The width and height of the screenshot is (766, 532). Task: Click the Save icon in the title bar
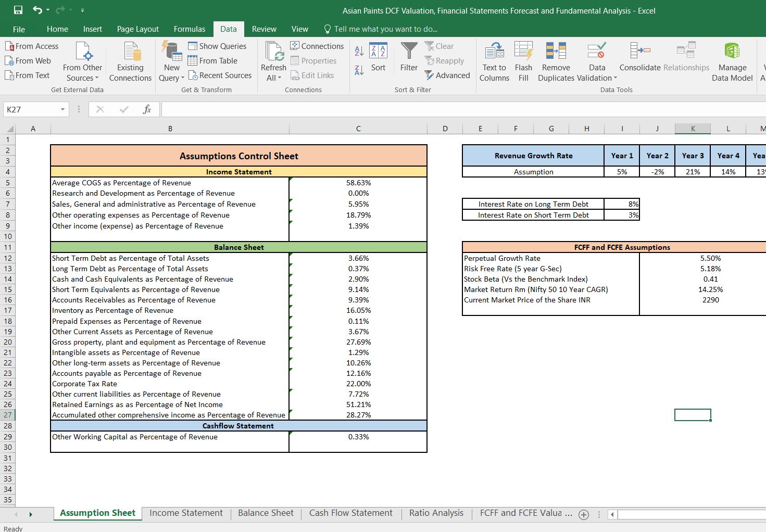[x=18, y=10]
